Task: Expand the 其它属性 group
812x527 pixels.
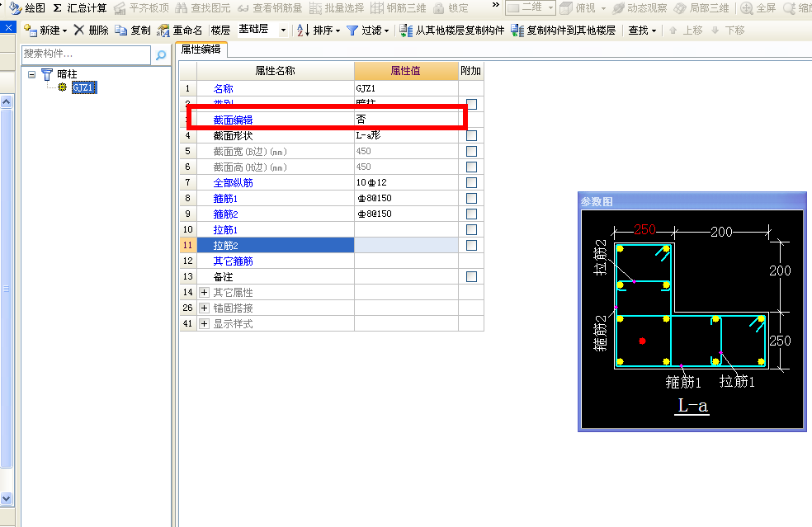Action: coord(204,293)
